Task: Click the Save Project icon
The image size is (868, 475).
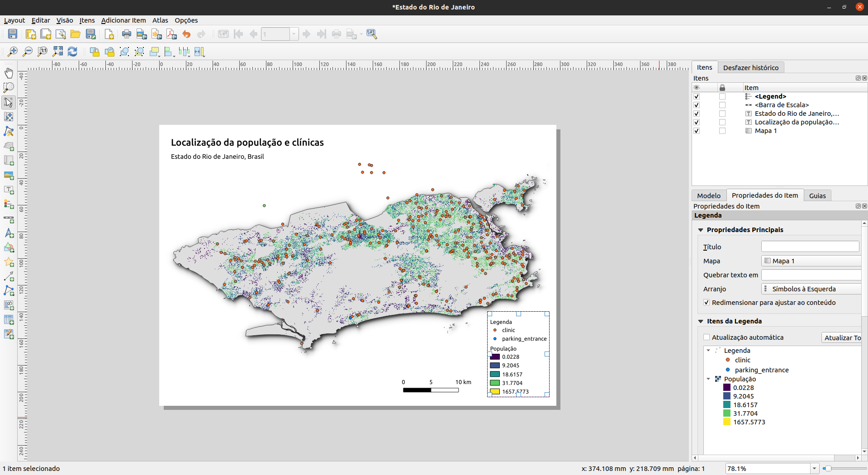Action: [x=13, y=34]
